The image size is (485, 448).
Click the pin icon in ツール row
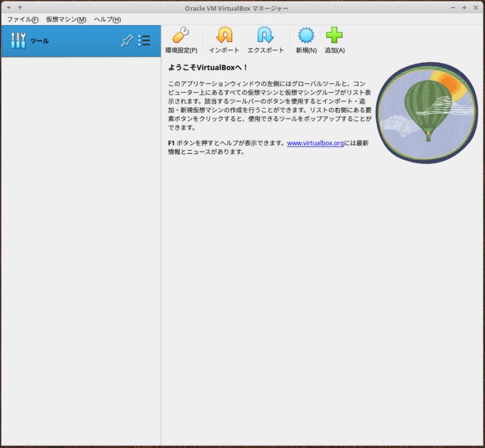coord(127,41)
